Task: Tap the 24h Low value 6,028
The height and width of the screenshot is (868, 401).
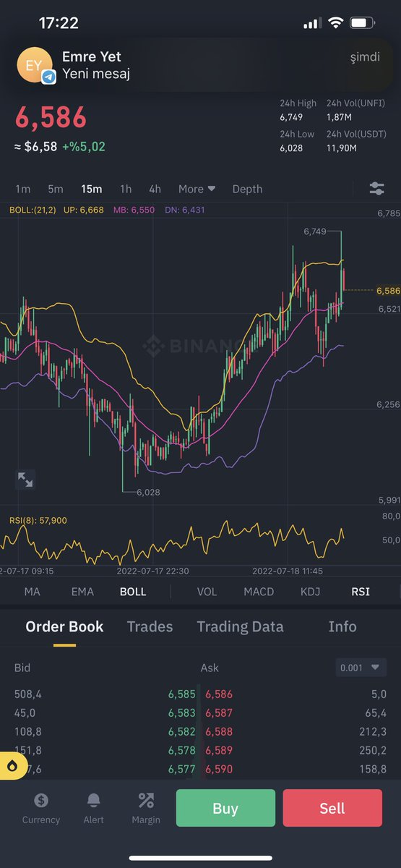Action: [x=291, y=148]
